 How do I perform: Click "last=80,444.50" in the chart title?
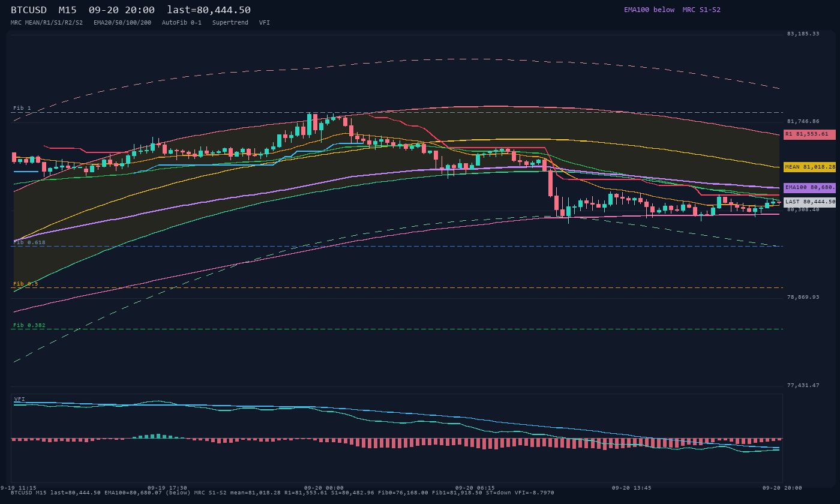pyautogui.click(x=209, y=10)
